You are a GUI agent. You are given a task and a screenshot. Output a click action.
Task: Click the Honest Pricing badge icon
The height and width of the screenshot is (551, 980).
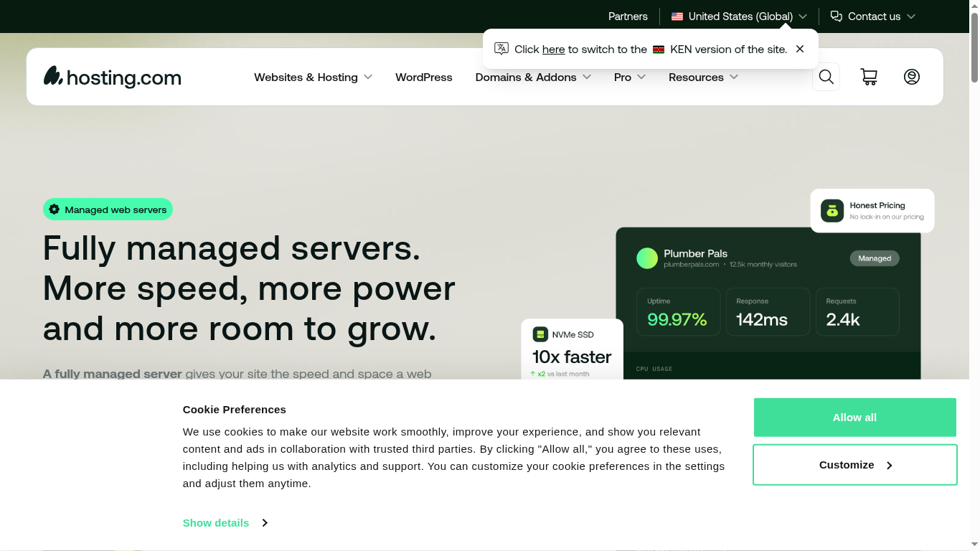point(832,211)
